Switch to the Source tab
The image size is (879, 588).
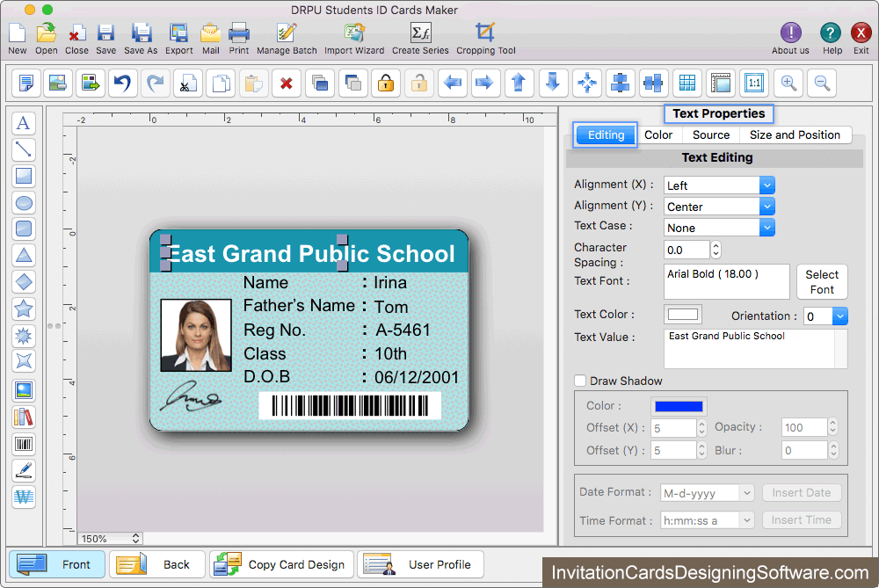[711, 135]
